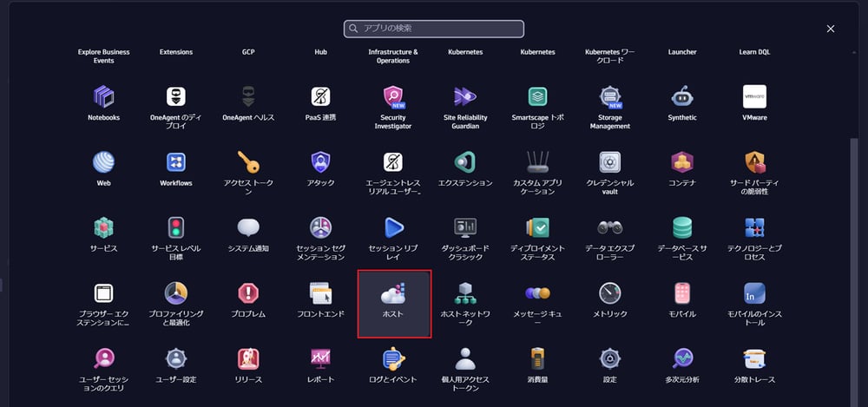This screenshot has height=407, width=868.
Task: Open the Notebooks app
Action: 103,105
